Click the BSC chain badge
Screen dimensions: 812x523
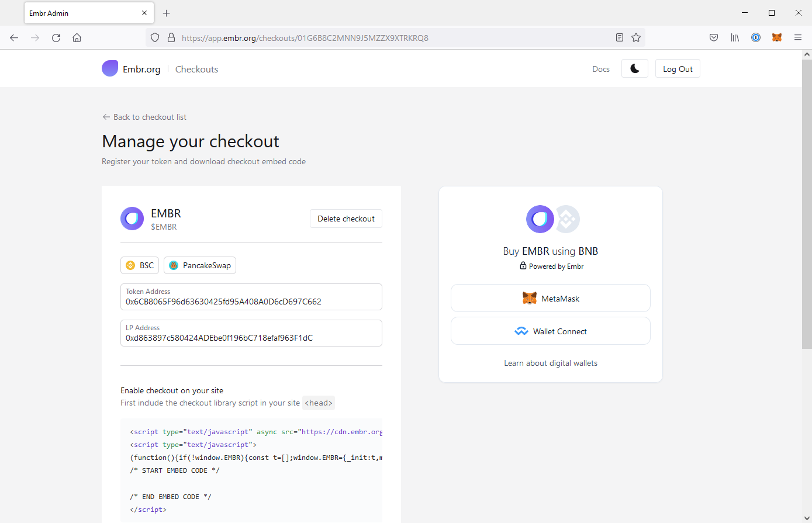[140, 265]
